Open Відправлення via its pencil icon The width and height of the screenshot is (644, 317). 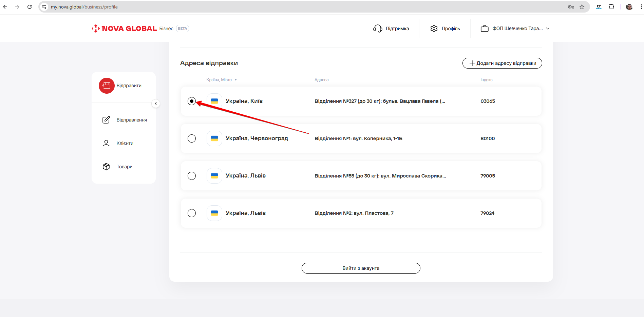(106, 120)
